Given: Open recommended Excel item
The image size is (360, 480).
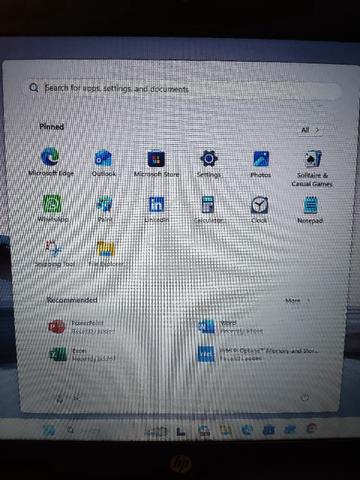Looking at the screenshot, I should 82,354.
